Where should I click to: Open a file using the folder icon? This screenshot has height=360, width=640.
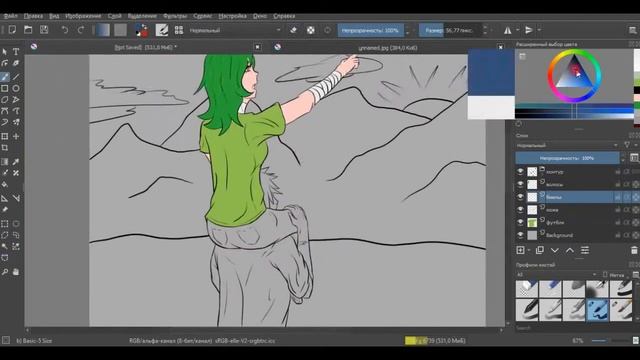[28, 30]
